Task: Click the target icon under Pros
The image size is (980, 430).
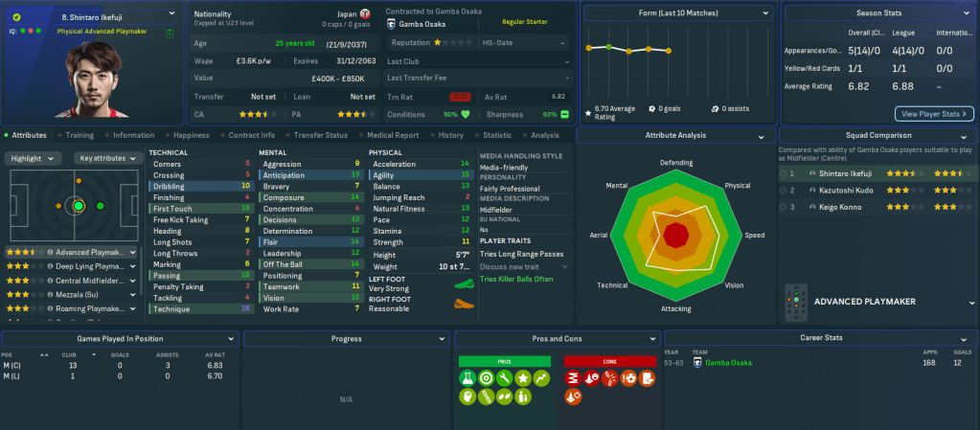Action: pyautogui.click(x=487, y=378)
